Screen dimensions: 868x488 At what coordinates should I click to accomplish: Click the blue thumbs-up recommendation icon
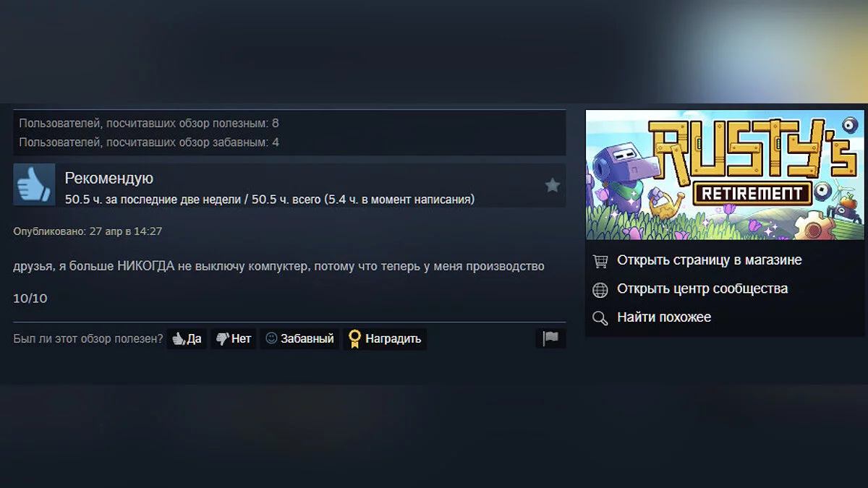[x=34, y=184]
